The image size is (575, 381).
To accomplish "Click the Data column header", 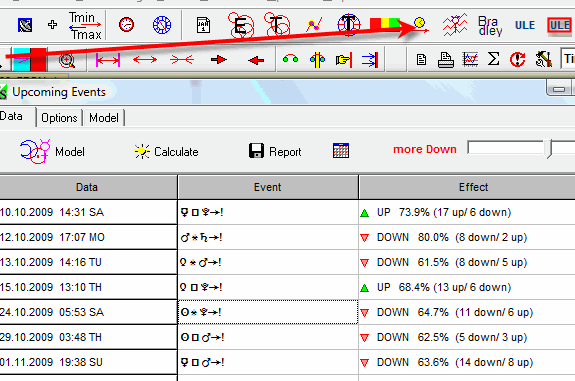I will (x=87, y=187).
